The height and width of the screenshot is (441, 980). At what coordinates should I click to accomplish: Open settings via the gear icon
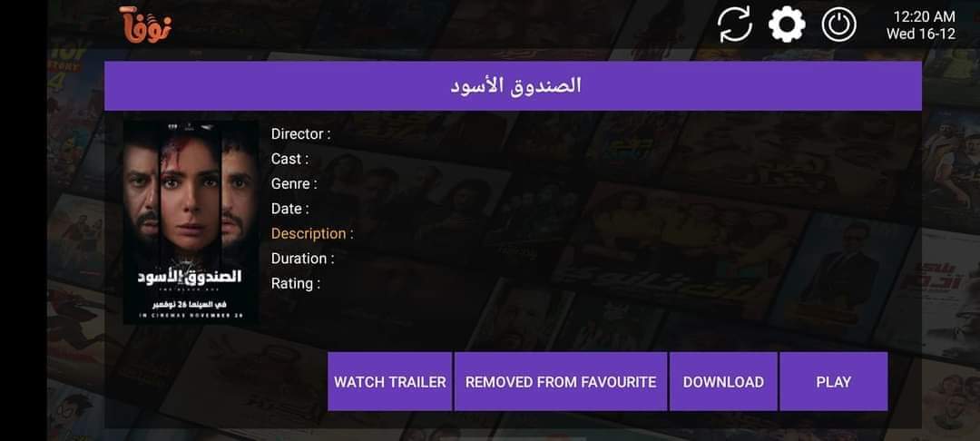[787, 24]
